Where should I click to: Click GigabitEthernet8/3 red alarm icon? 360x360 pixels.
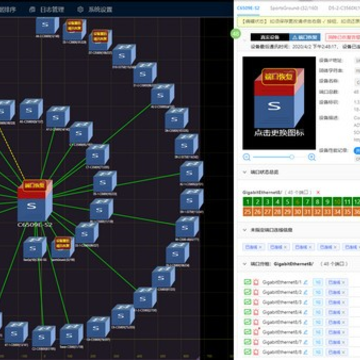[x=256, y=302]
